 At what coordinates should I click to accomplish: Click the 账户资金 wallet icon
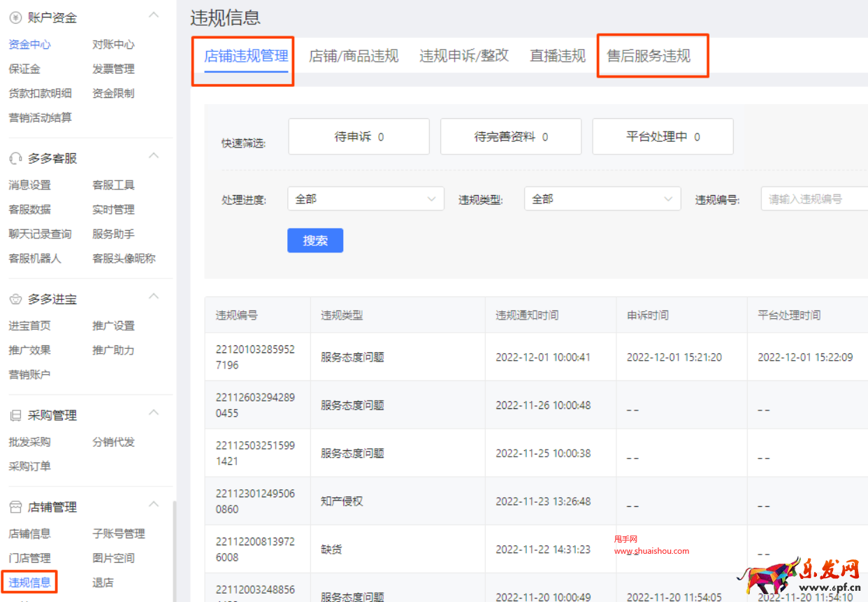pos(15,17)
